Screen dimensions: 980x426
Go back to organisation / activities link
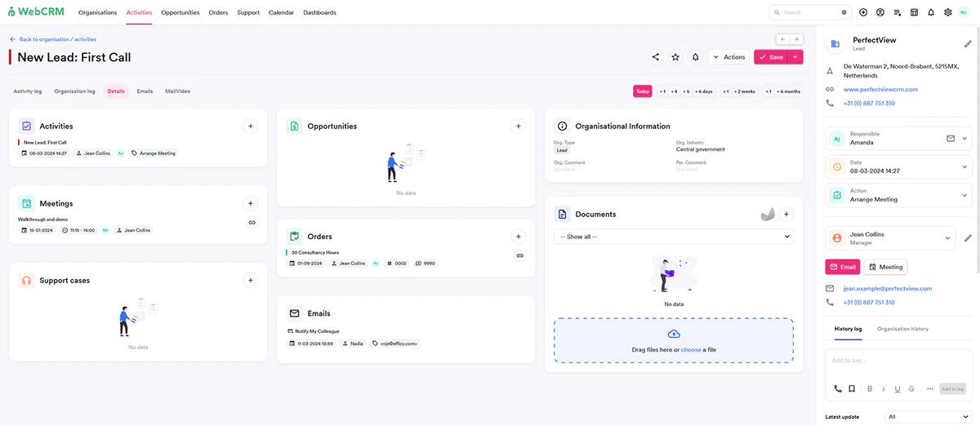[x=52, y=39]
